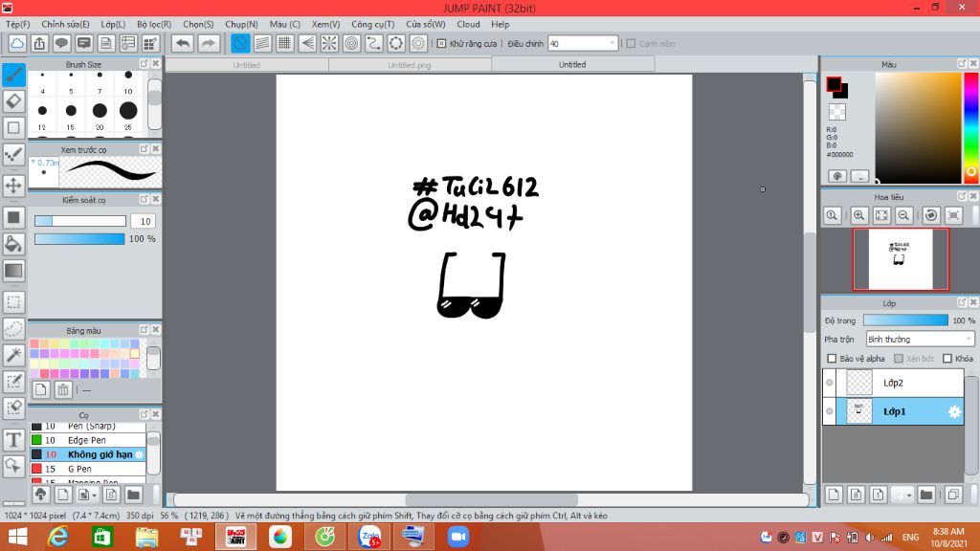Click the brush size value field

pos(144,221)
